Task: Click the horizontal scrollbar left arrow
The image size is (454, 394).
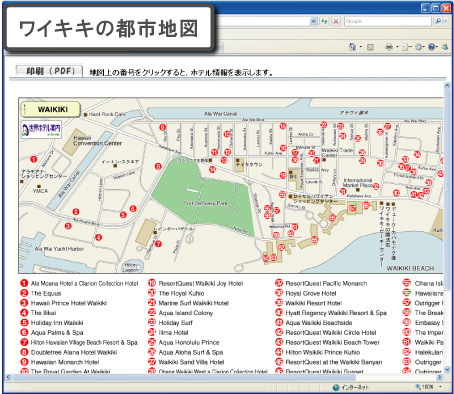Action: tap(9, 377)
